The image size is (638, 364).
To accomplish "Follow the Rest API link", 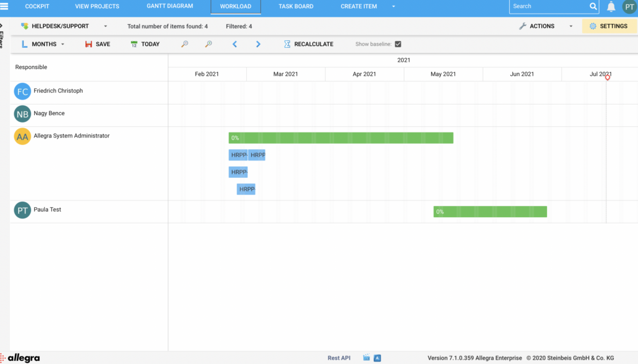I will 339,358.
